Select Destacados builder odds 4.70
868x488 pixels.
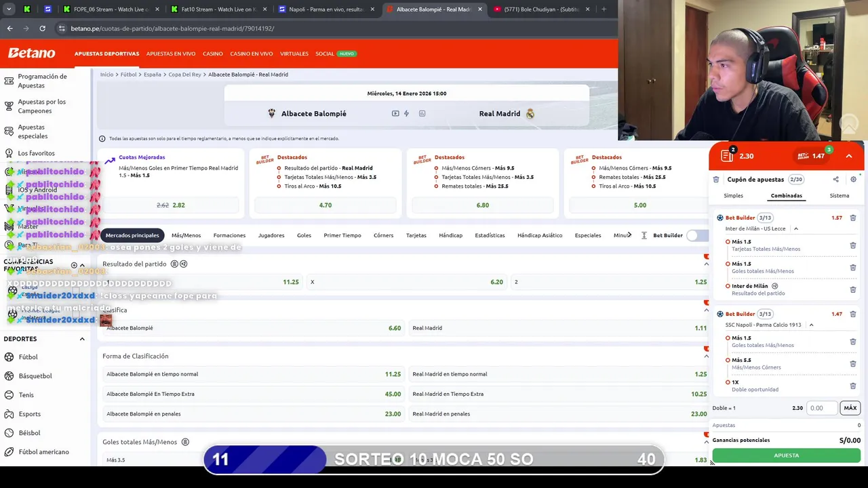[x=325, y=205]
